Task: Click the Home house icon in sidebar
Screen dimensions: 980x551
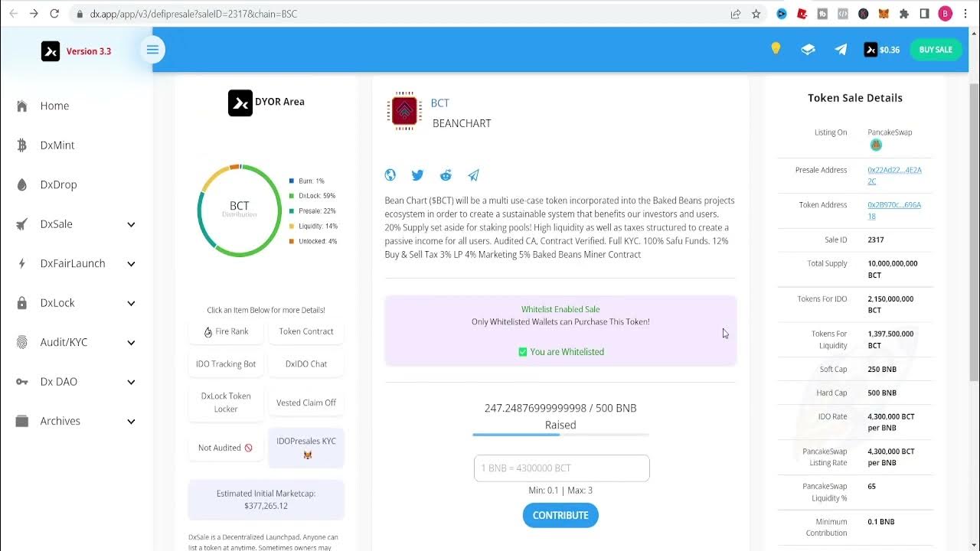Action: coord(22,106)
